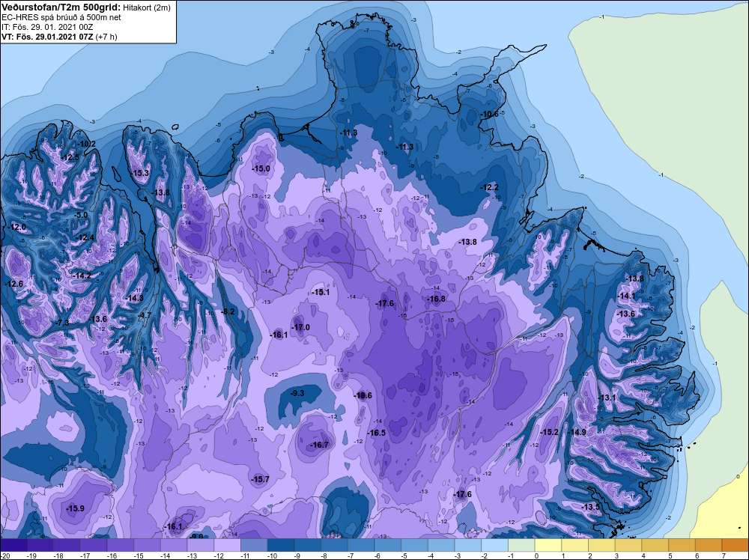
Task: Pick the legend swatch between -10 and -9
Action: pyautogui.click(x=281, y=545)
